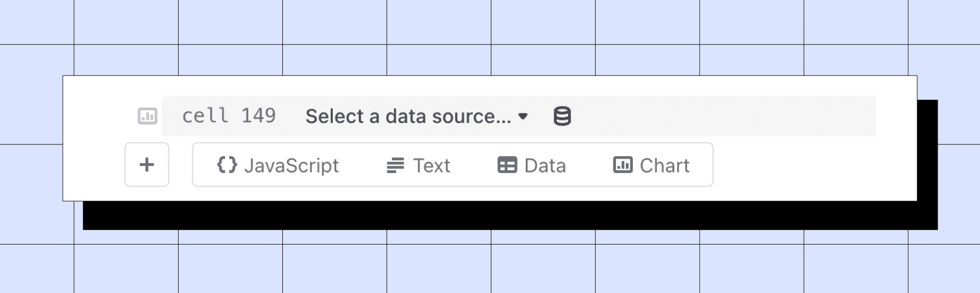This screenshot has width=980, height=293.
Task: Click the database icon in cell header
Action: (562, 116)
